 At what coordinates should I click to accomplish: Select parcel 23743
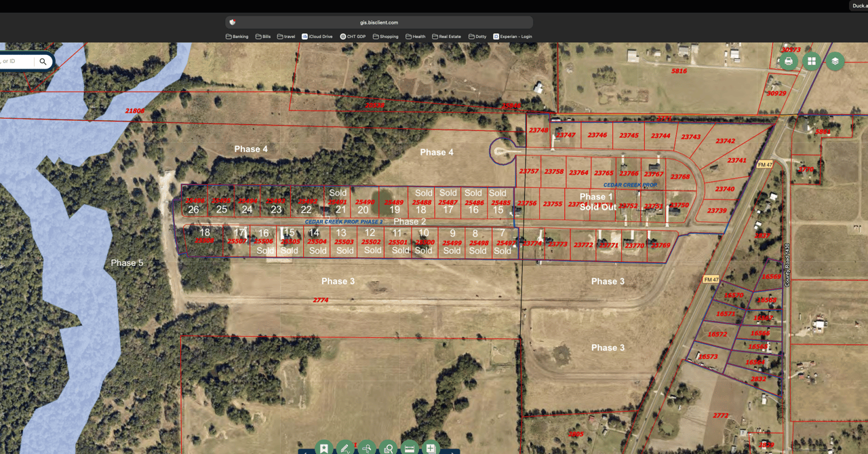pos(691,137)
